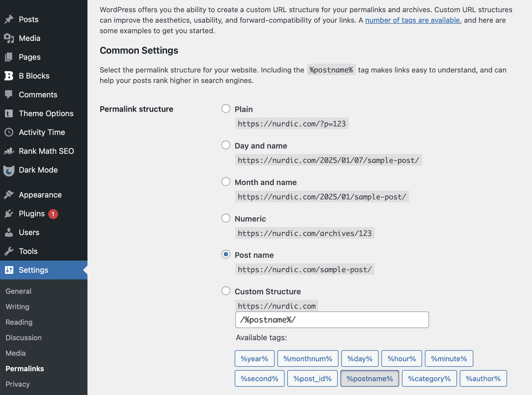Go to the Reading settings page

[x=19, y=322]
